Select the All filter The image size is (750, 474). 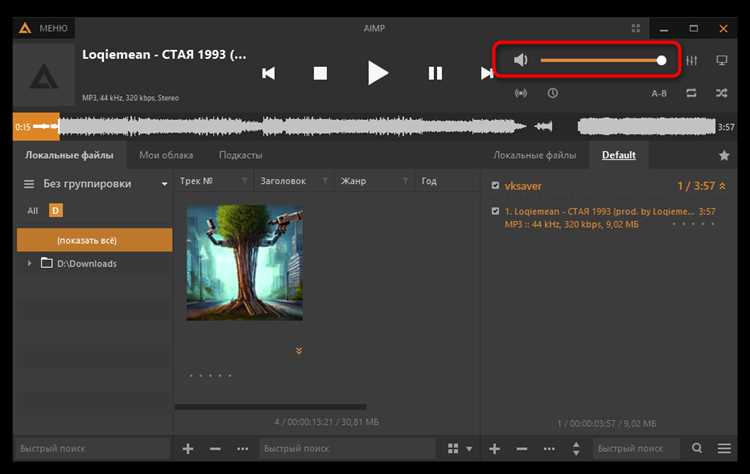[x=33, y=210]
